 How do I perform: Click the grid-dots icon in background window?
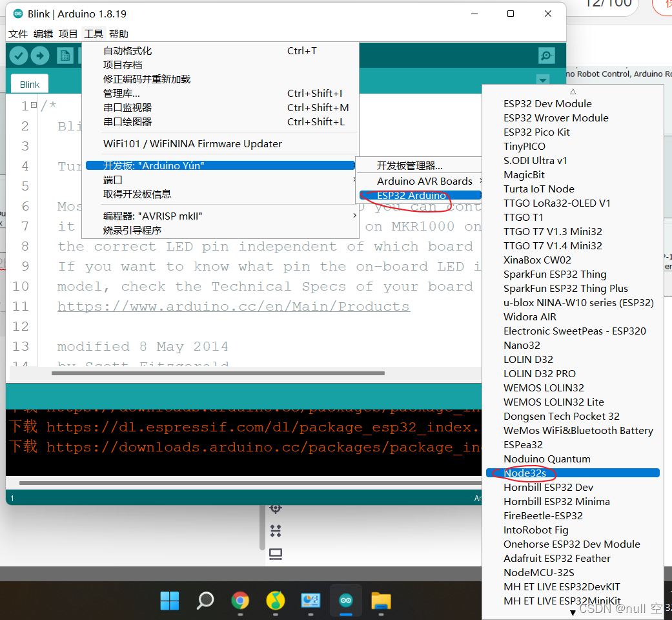pos(276,531)
